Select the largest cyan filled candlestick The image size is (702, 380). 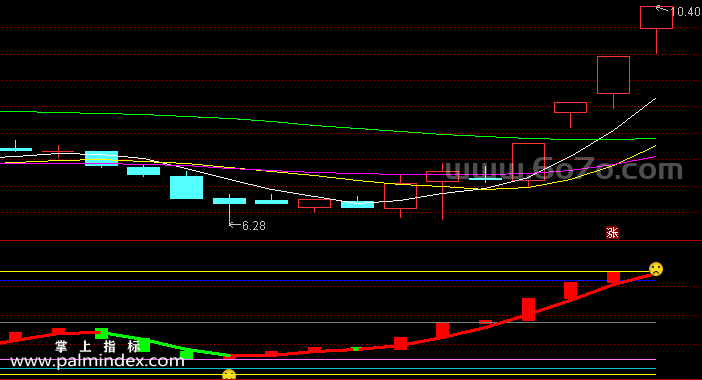point(186,187)
